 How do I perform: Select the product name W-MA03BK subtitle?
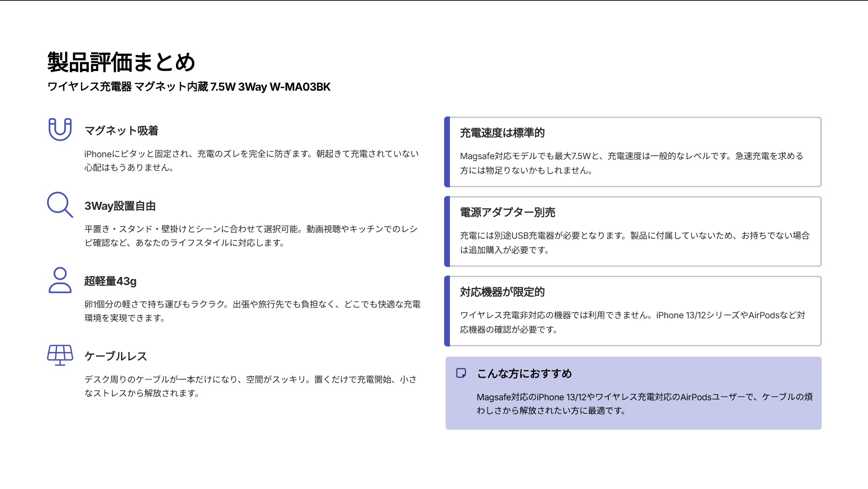[x=188, y=87]
